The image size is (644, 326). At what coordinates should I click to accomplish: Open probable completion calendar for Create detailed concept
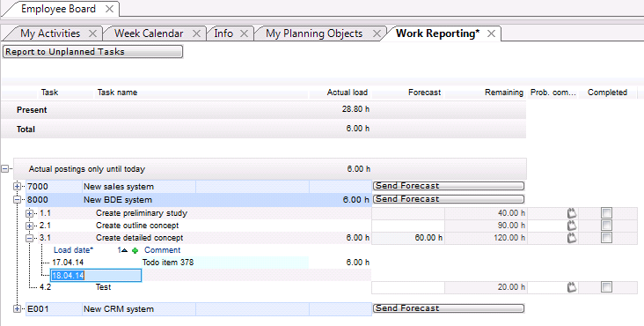point(572,238)
